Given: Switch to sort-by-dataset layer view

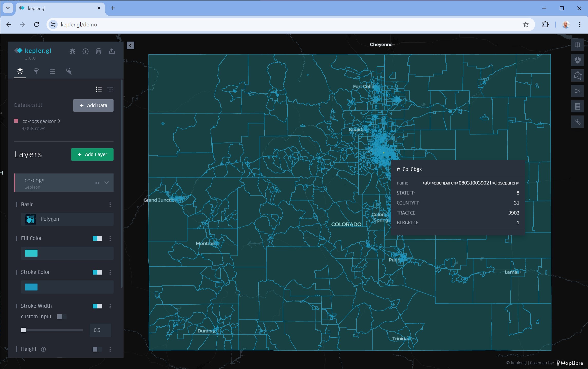Looking at the screenshot, I should click(110, 89).
